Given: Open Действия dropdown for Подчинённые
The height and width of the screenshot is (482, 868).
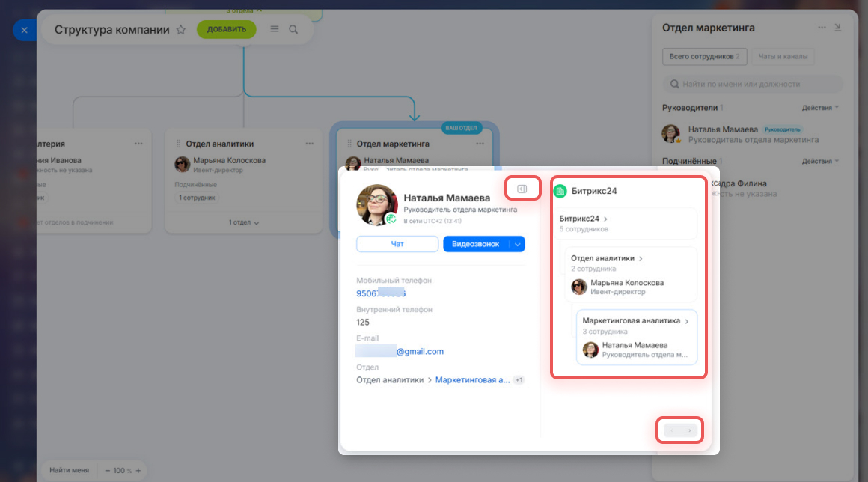Looking at the screenshot, I should 820,162.
